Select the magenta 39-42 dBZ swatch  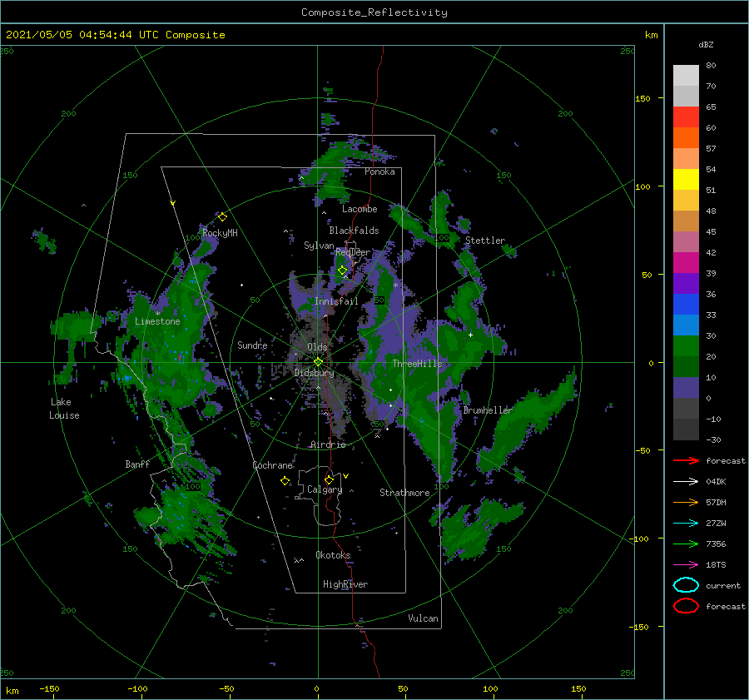(x=686, y=263)
